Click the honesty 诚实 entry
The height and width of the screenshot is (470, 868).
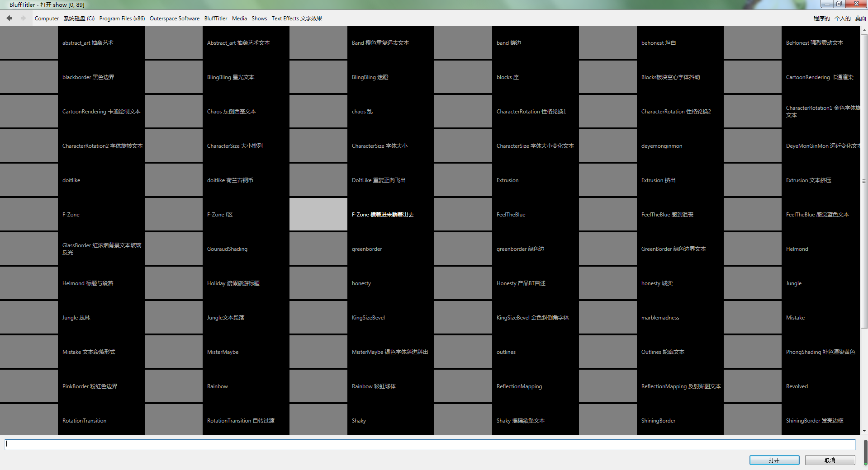tap(657, 283)
